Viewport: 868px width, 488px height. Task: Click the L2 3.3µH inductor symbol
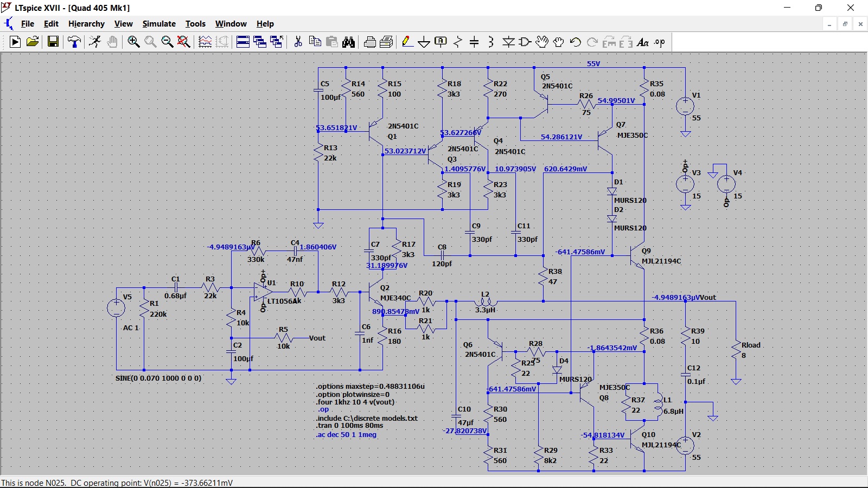pyautogui.click(x=486, y=301)
